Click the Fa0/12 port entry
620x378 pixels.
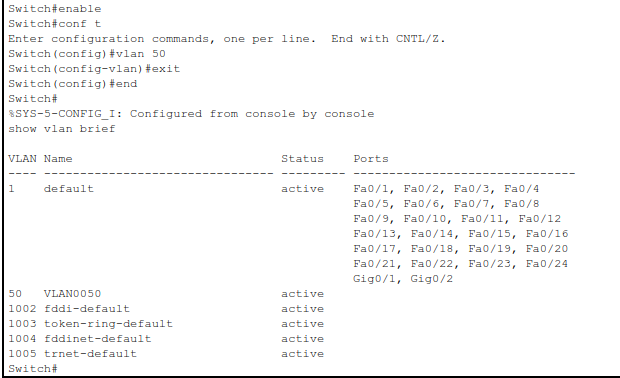pos(540,219)
